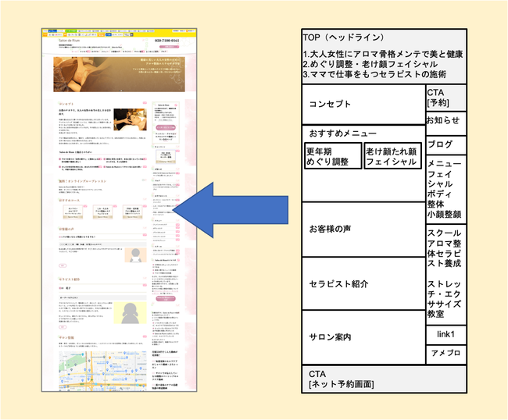Screen dimensions: 508x420
Task: Click the お知らせ sidebar box
Action: 445,121
